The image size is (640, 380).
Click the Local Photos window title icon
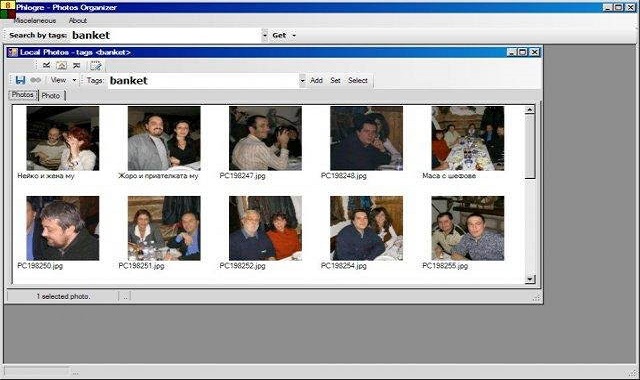coord(13,52)
